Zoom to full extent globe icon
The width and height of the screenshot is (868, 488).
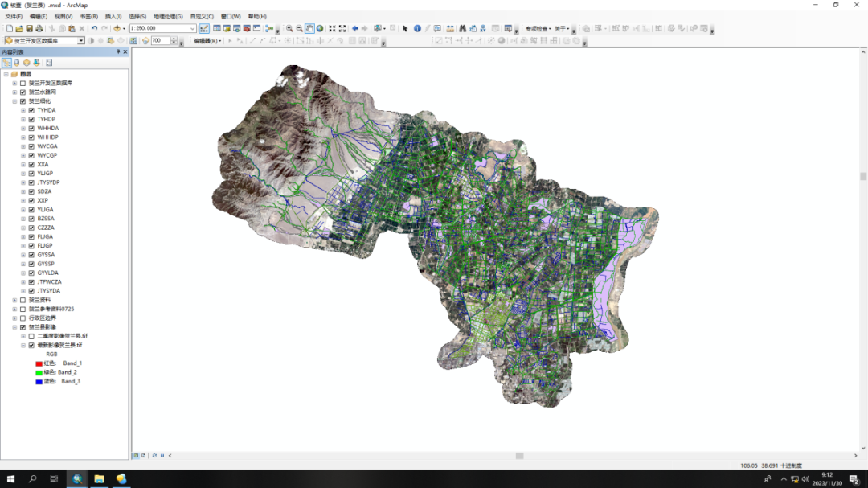(x=320, y=28)
